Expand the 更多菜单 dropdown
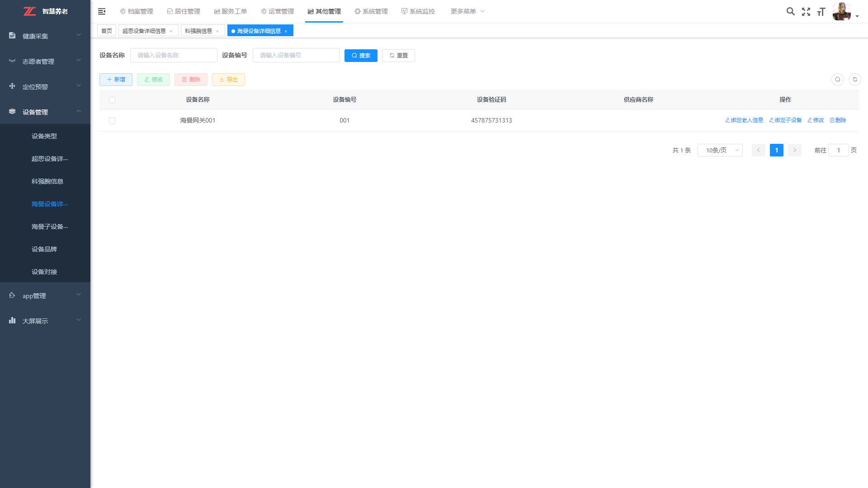This screenshot has height=488, width=868. [467, 11]
